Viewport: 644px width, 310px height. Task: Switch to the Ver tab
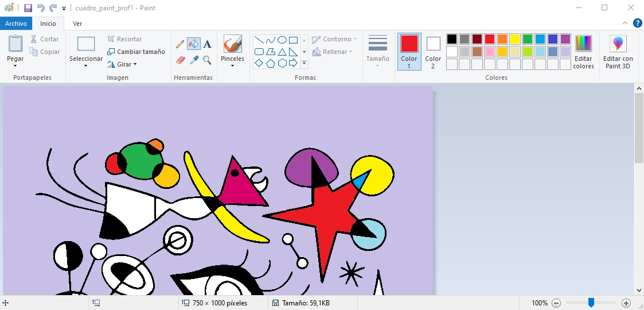77,24
